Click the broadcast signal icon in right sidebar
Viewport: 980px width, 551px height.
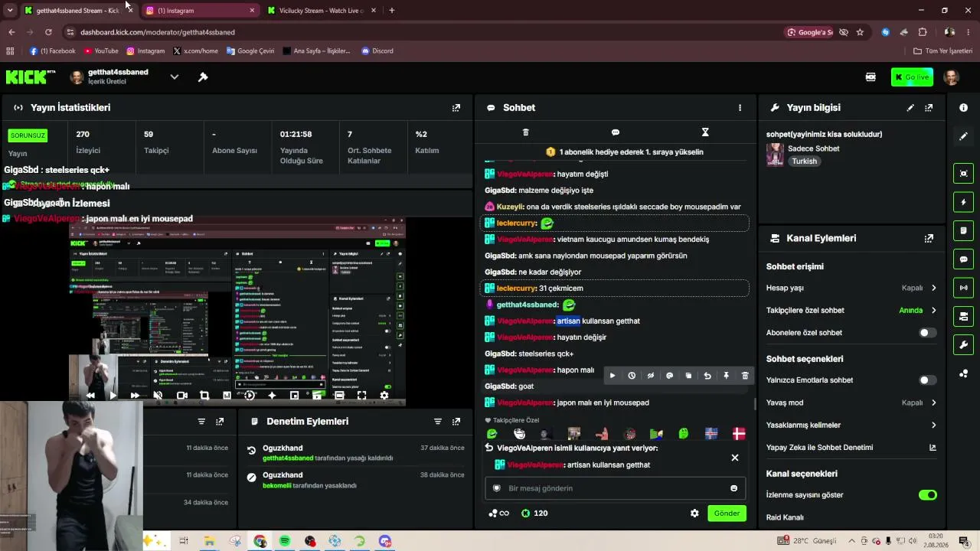[963, 288]
